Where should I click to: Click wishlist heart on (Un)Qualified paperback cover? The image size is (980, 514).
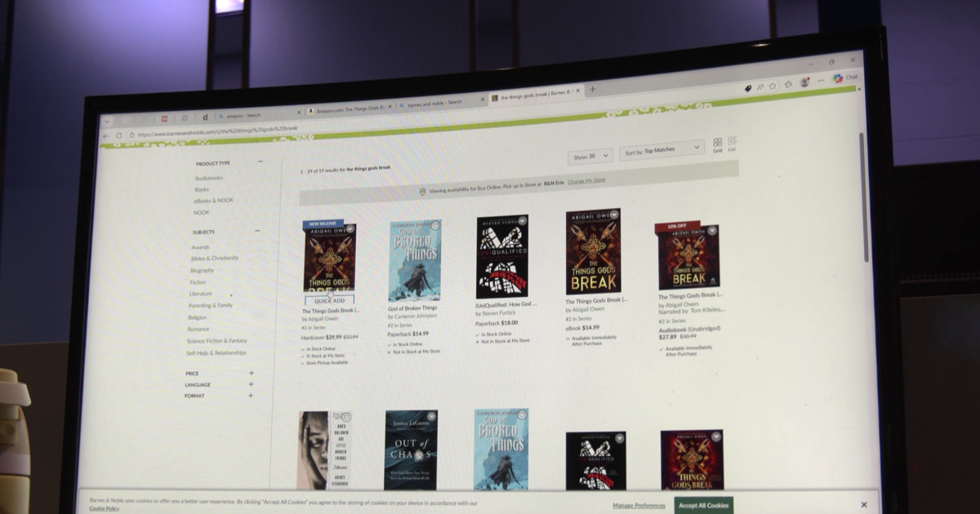pos(523,220)
